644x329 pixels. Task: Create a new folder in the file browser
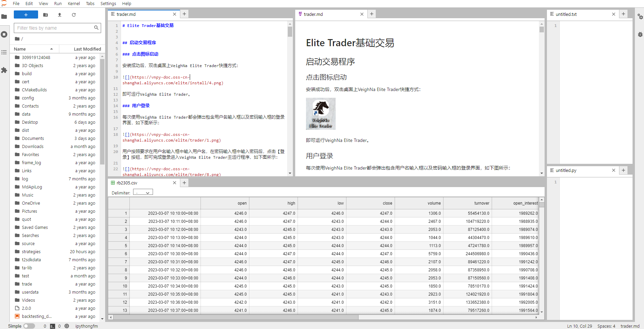click(45, 15)
